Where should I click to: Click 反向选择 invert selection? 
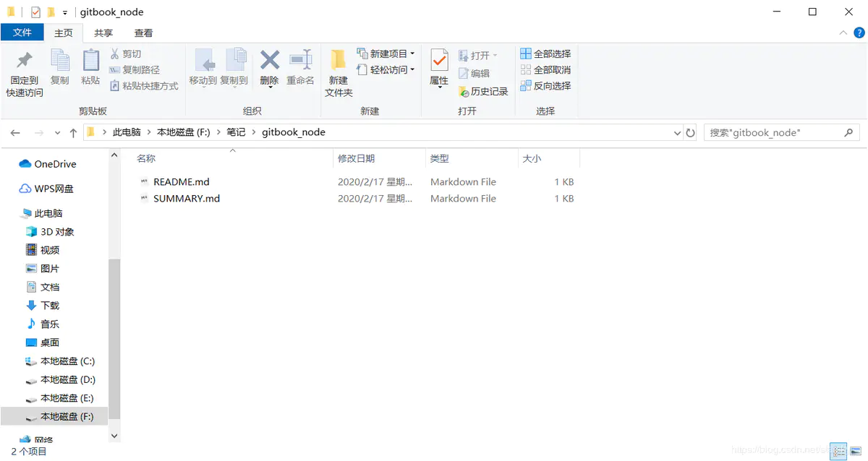coord(545,86)
